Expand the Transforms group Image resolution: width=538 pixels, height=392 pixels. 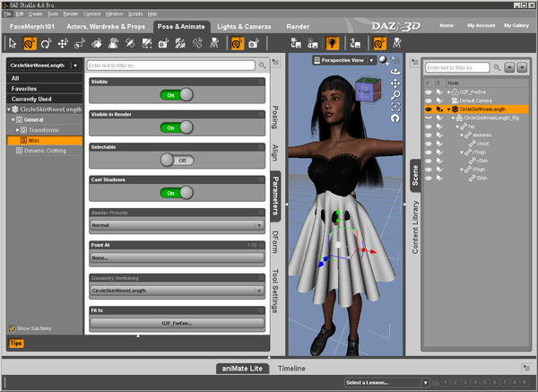click(18, 130)
